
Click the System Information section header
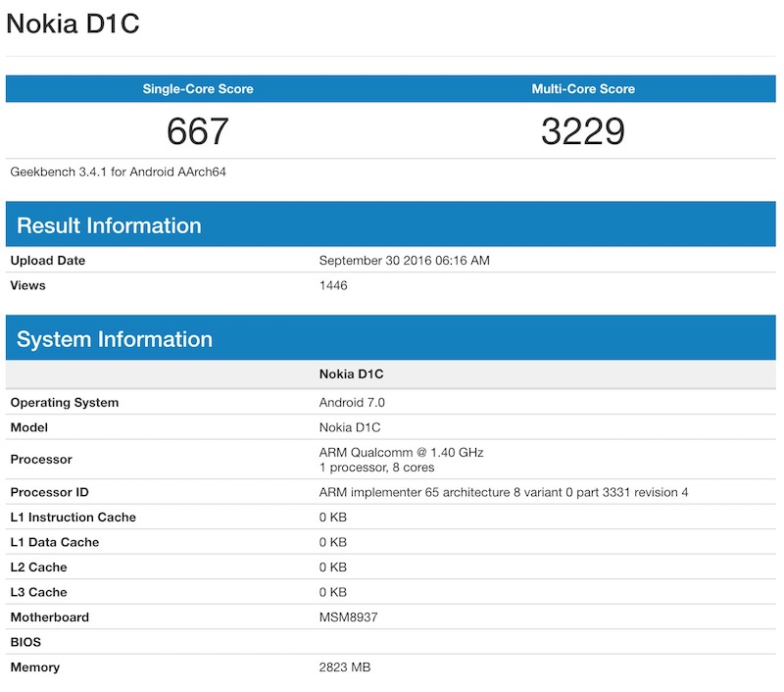point(115,339)
